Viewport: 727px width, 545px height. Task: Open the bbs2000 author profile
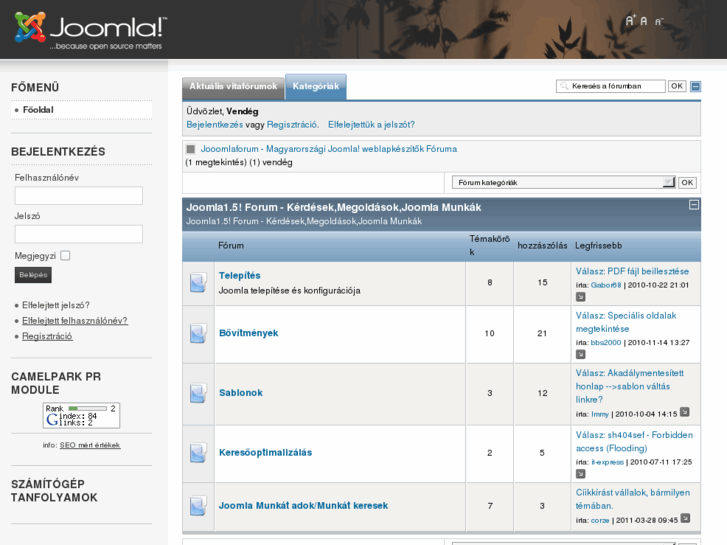[606, 343]
